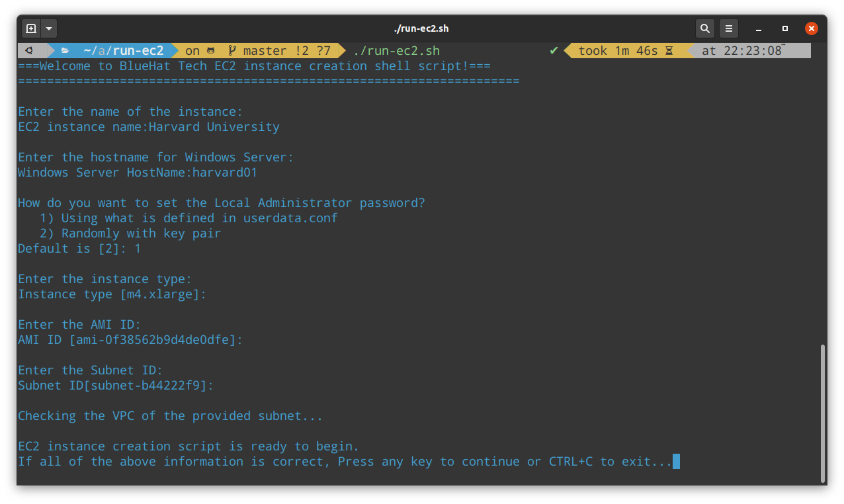Image resolution: width=844 pixels, height=504 pixels.
Task: Open a new terminal tab
Action: point(30,28)
